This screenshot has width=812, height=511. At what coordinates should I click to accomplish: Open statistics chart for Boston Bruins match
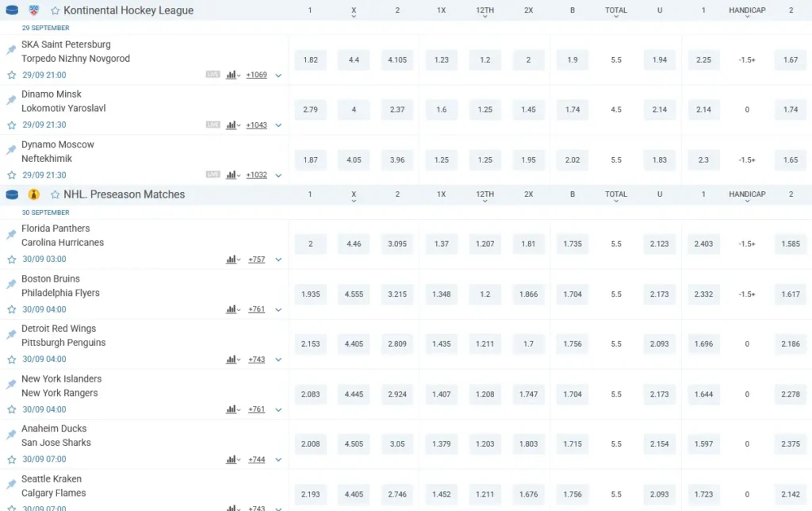point(232,309)
